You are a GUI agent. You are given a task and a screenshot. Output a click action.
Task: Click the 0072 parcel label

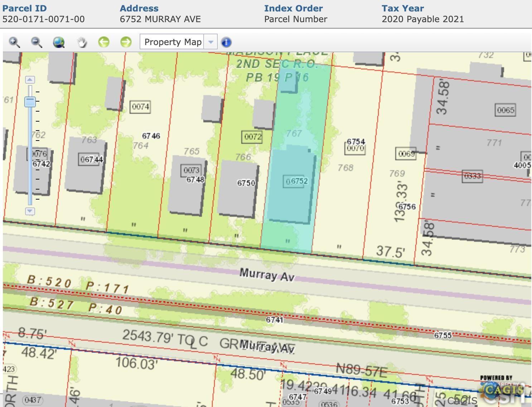[253, 137]
